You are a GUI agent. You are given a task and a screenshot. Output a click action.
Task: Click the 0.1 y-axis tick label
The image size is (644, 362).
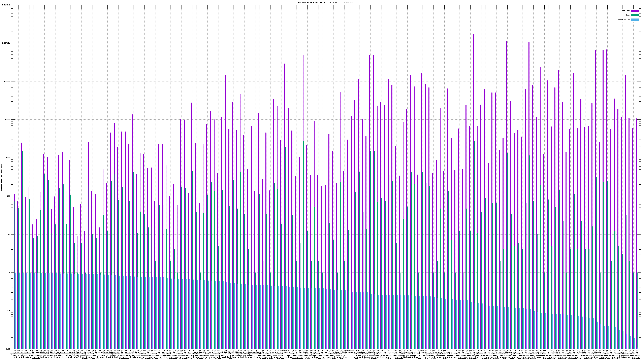click(8, 311)
